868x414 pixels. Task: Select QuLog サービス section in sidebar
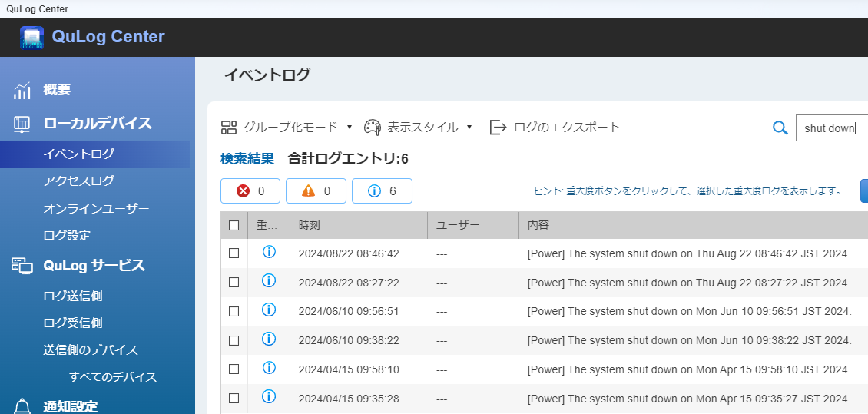[x=94, y=266]
